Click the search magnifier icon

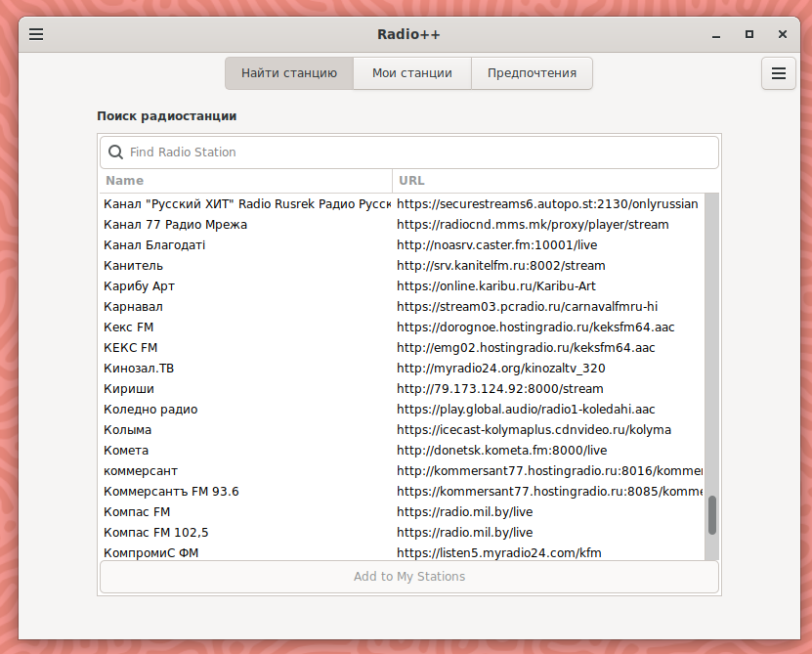[x=115, y=152]
